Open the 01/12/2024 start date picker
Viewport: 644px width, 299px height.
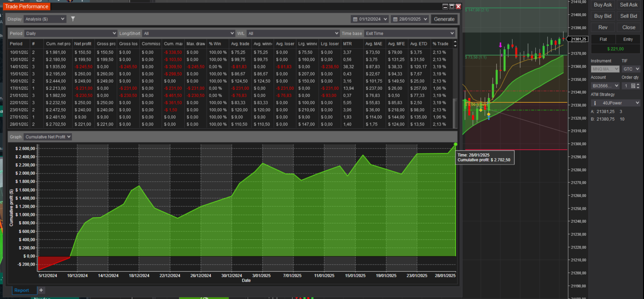pos(369,19)
